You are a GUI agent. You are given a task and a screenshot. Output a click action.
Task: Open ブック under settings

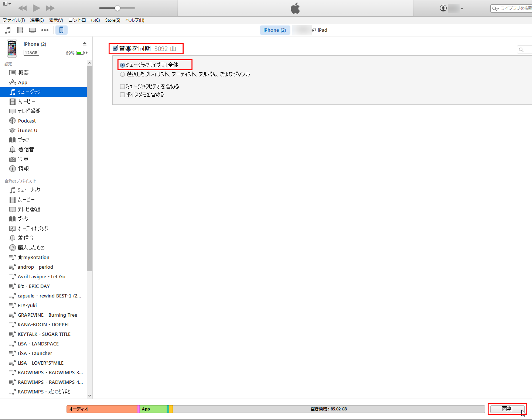pyautogui.click(x=43, y=140)
